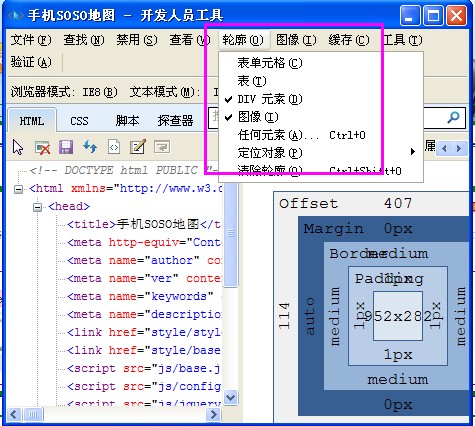Select the meta http-equiv line
This screenshot has width=475, height=426.
144,242
